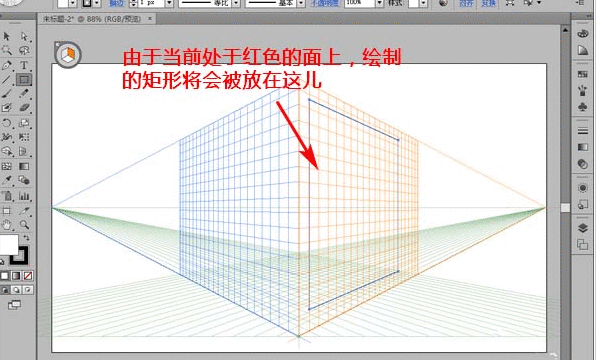Open the 基本 brush definition dropdown
This screenshot has height=360, width=598.
[301, 3]
